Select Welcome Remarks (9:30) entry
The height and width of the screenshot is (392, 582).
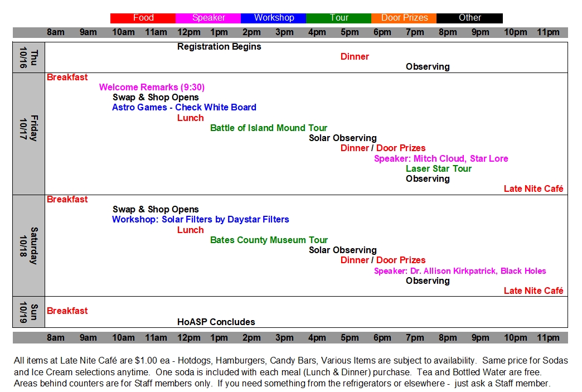coord(152,88)
